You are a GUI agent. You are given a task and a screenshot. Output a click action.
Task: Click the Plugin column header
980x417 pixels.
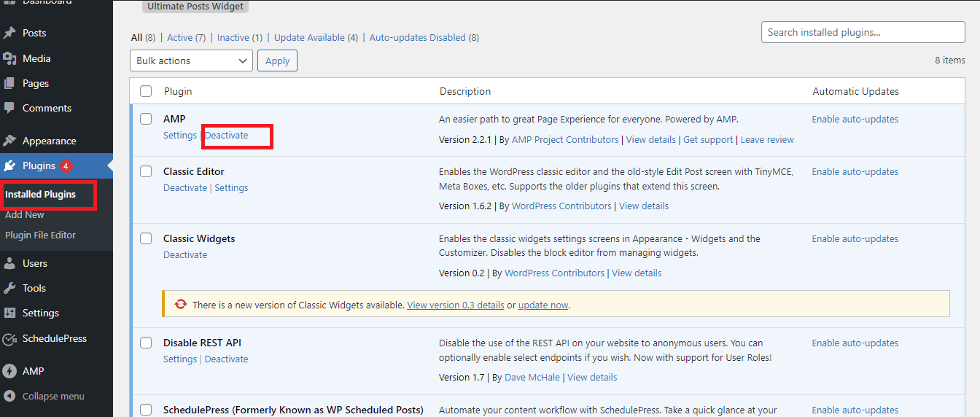(178, 91)
